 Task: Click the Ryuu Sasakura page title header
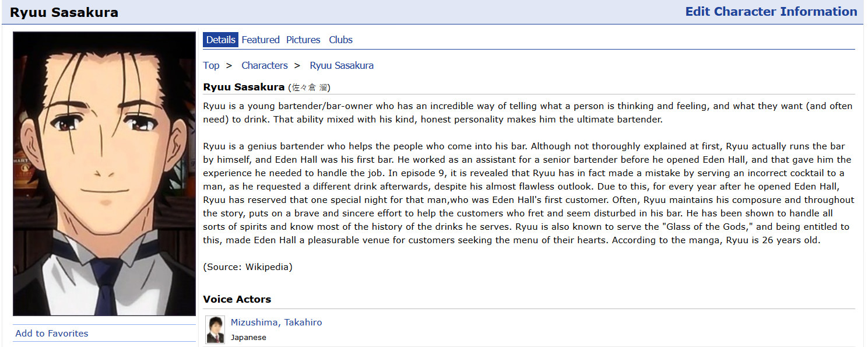[x=64, y=12]
